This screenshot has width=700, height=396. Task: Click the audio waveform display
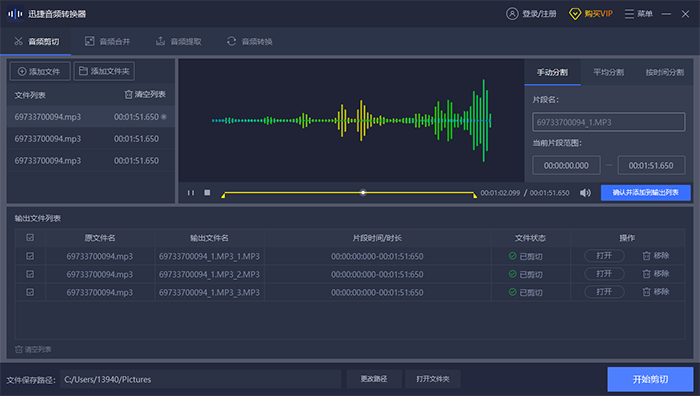click(x=351, y=121)
